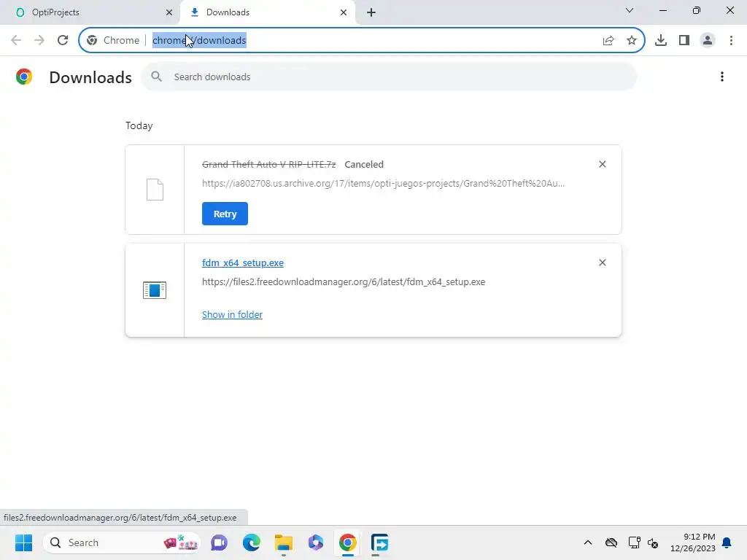Open Downloads page more actions menu
Screen dimensions: 747x560
click(x=721, y=77)
